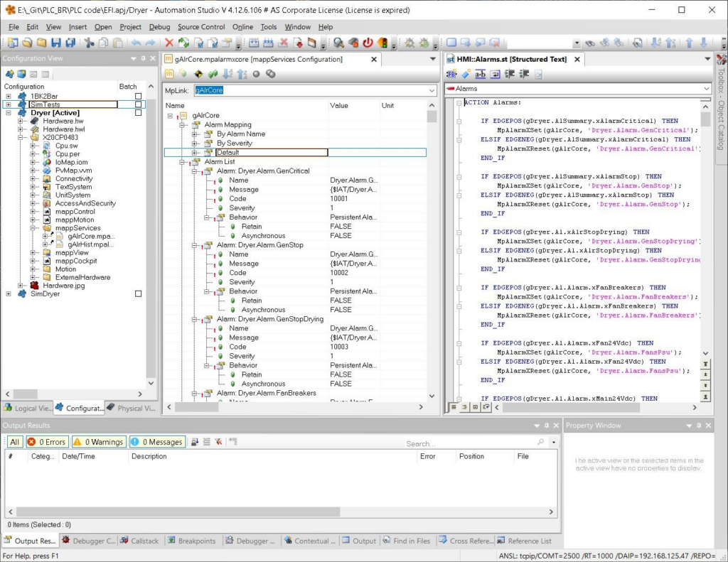Open the Debug menu
The width and height of the screenshot is (728, 562).
[159, 27]
